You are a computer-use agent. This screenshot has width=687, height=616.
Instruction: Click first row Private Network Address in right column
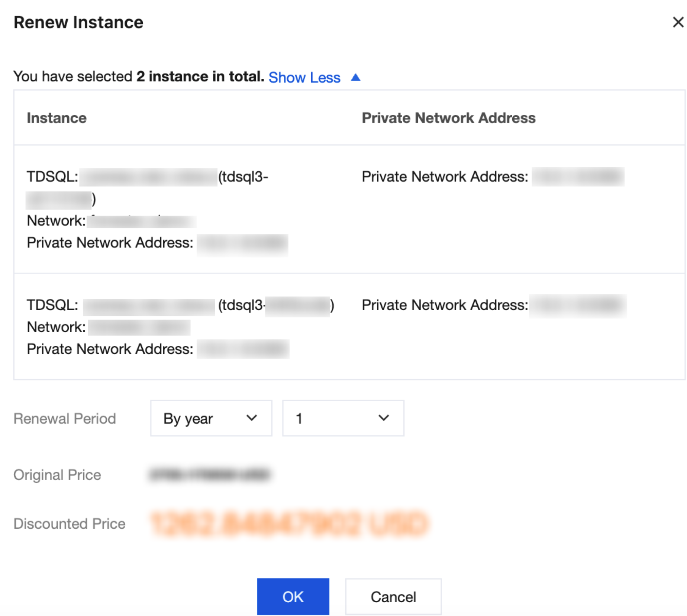[x=578, y=177]
